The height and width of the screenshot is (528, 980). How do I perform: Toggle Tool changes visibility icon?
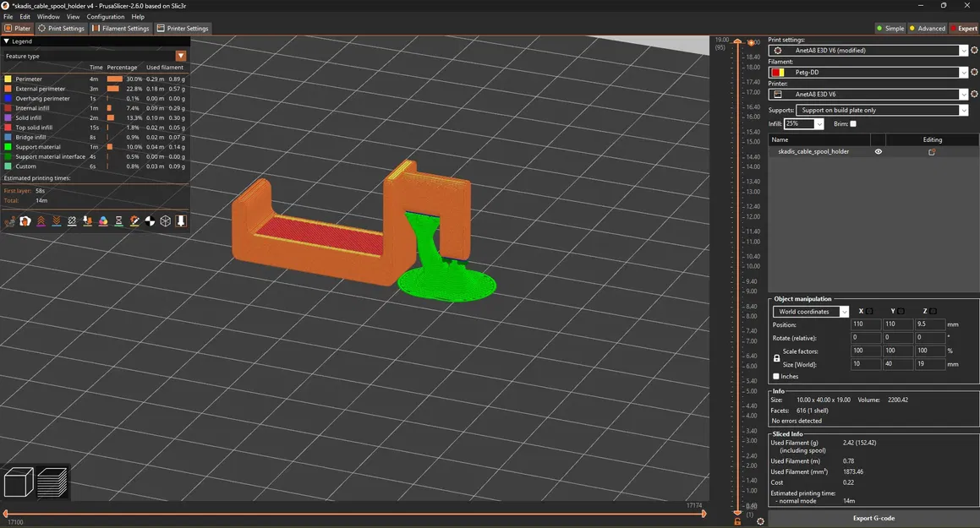coord(87,221)
